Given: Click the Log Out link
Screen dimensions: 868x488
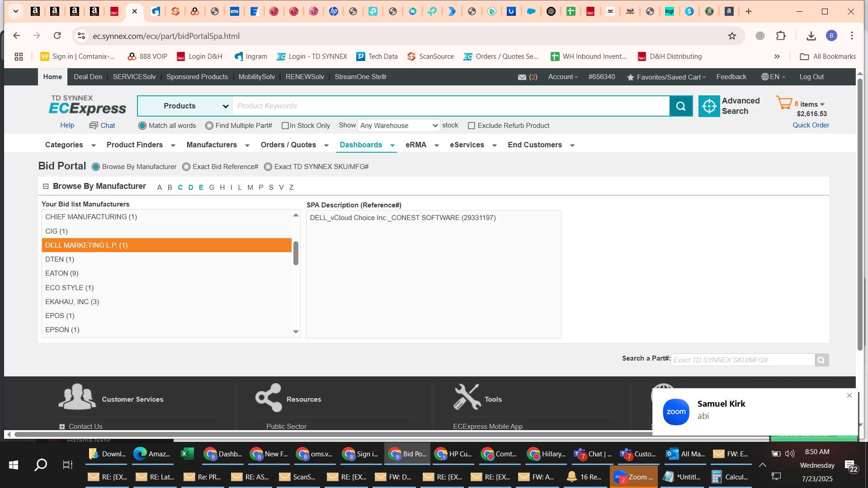Looking at the screenshot, I should pyautogui.click(x=811, y=77).
